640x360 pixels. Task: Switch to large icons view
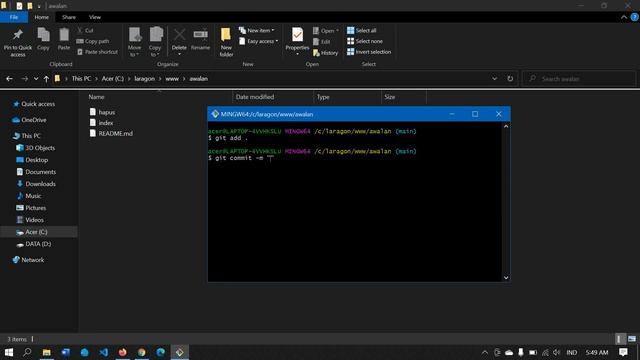632,339
